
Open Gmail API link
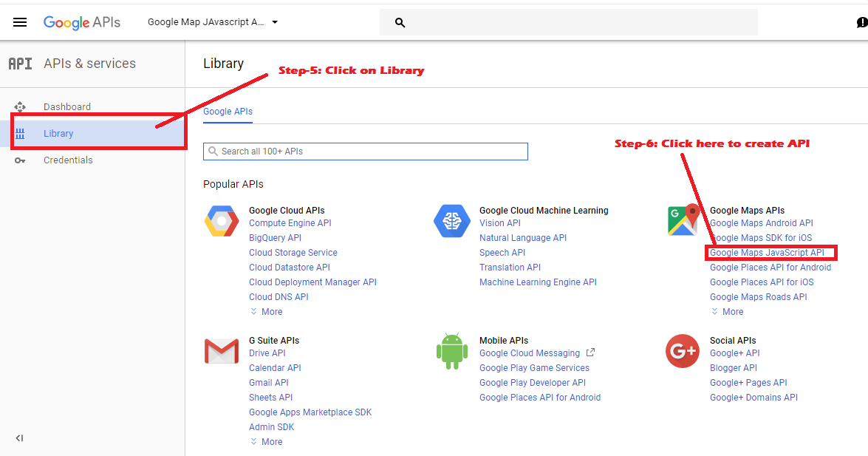point(268,383)
